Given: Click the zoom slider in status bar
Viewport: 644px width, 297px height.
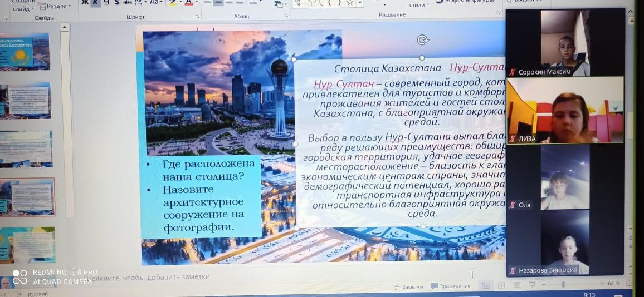Looking at the screenshot, I should [563, 284].
